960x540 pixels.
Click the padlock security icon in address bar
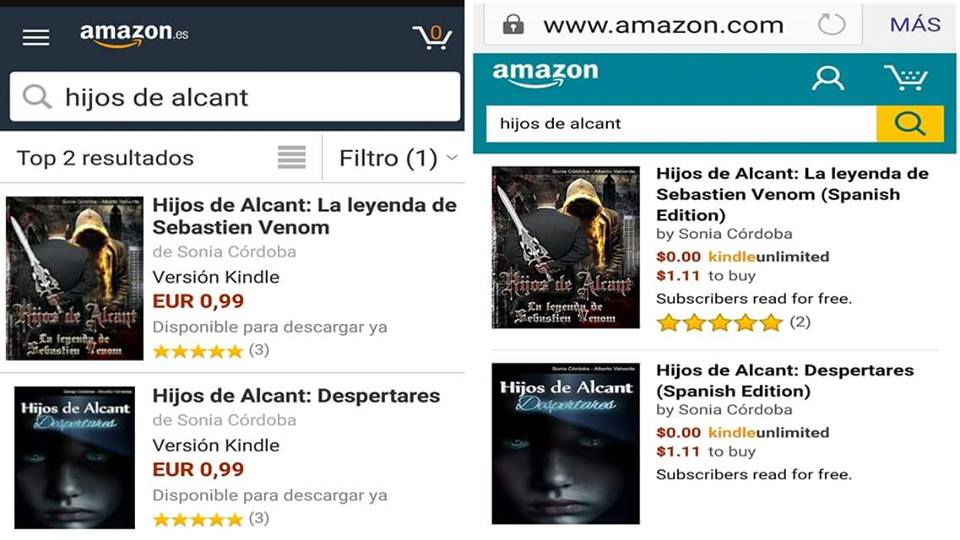(x=513, y=24)
